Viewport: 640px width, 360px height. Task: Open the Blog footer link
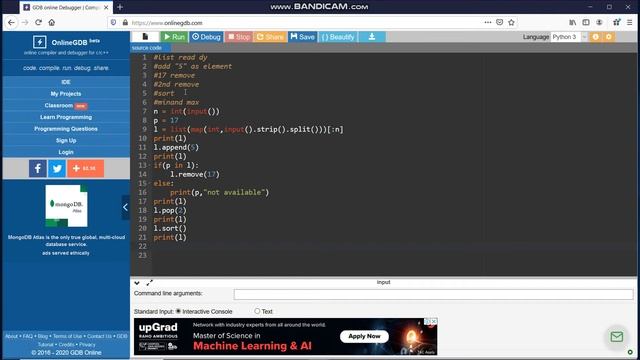click(43, 336)
